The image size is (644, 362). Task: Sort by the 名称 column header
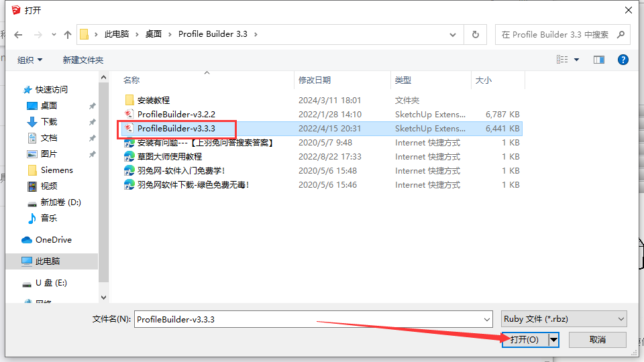(x=131, y=80)
